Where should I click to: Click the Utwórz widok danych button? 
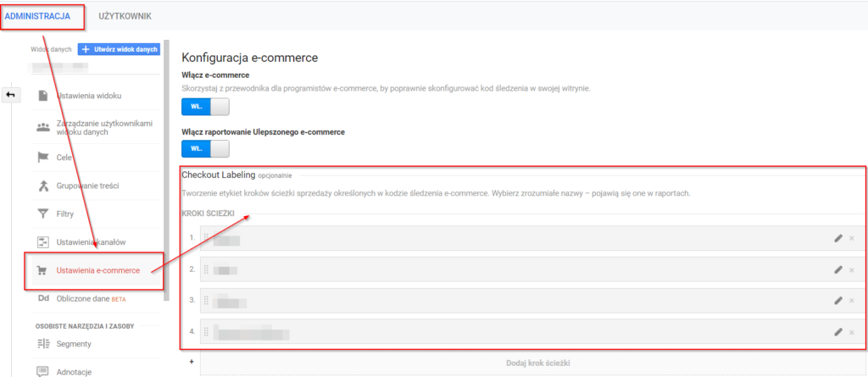click(x=119, y=49)
